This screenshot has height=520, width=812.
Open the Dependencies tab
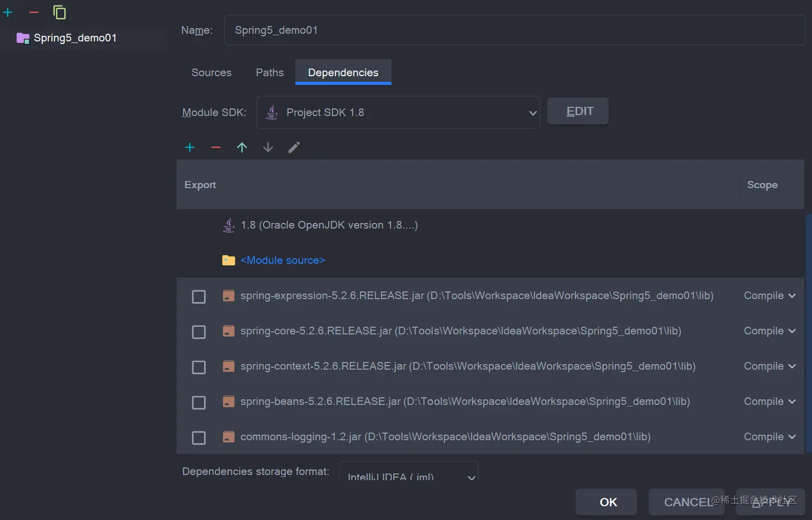343,72
